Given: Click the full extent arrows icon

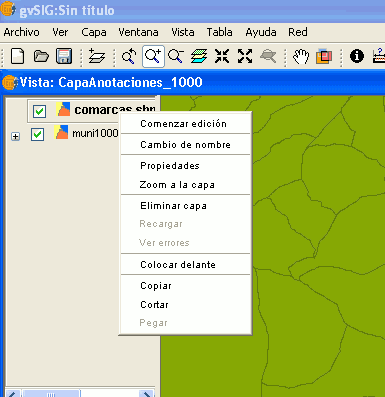Looking at the screenshot, I should click(245, 56).
